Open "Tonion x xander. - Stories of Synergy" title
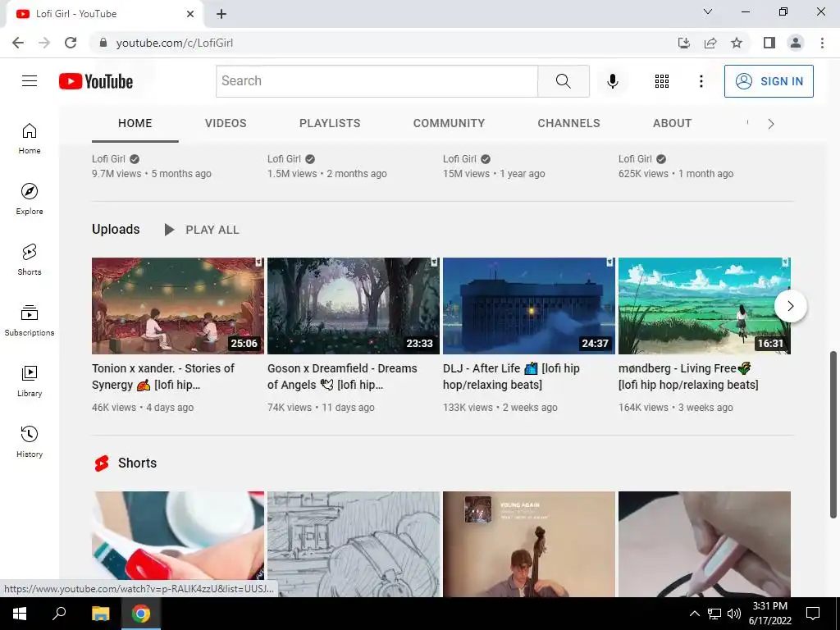 (163, 377)
